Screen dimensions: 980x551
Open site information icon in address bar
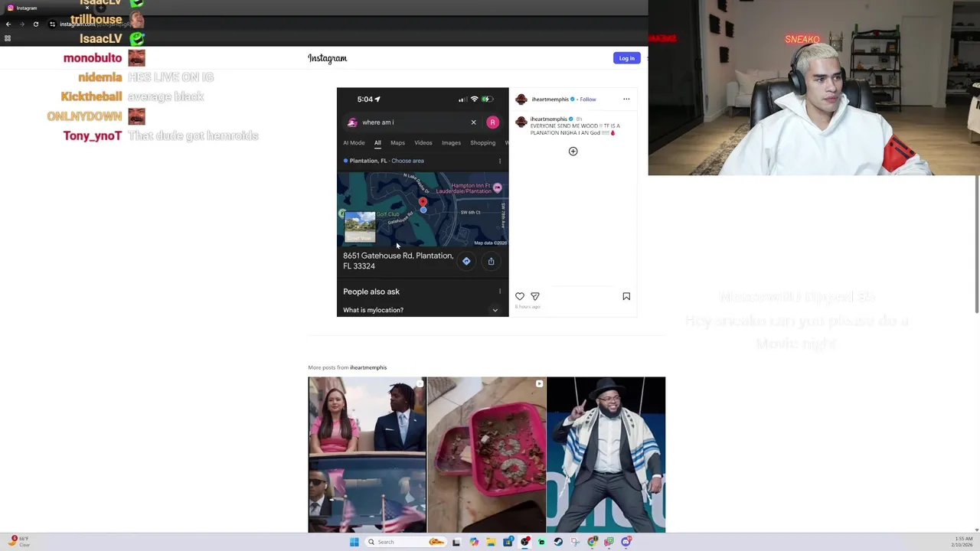tap(52, 24)
